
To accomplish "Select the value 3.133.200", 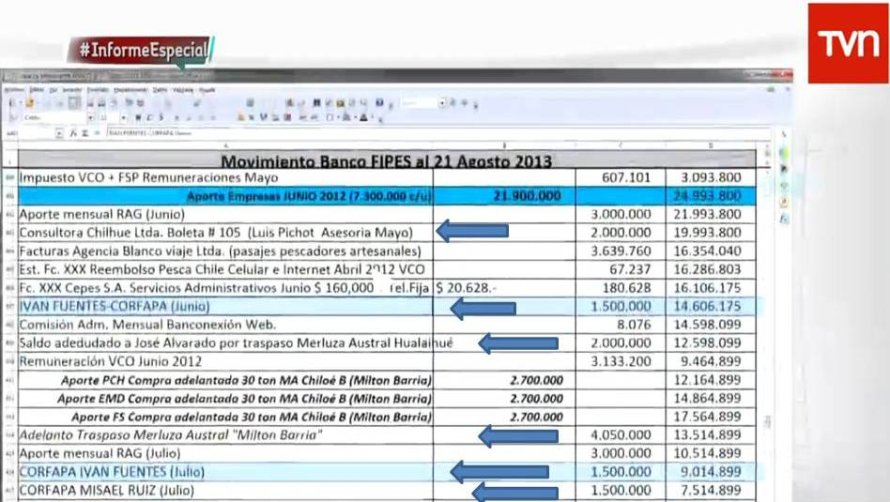I will (x=620, y=362).
